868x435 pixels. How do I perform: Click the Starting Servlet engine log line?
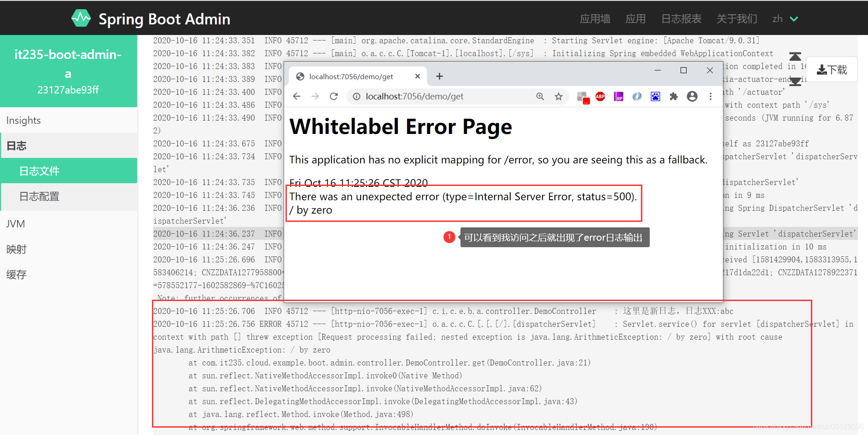[456, 41]
